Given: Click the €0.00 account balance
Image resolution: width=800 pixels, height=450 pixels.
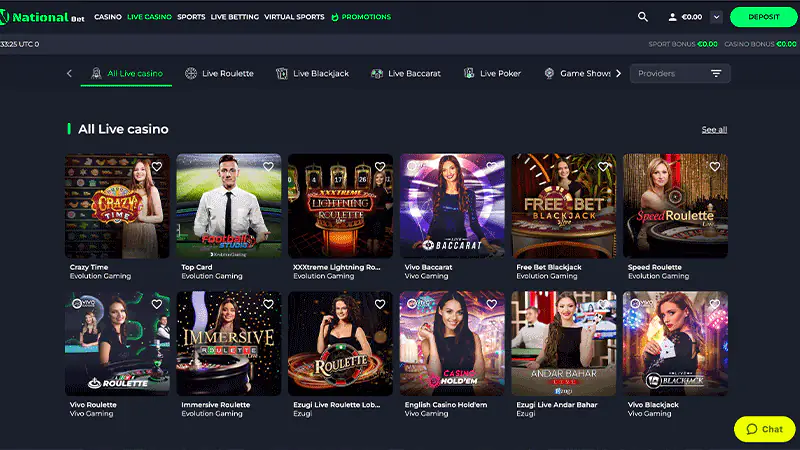Looking at the screenshot, I should point(692,17).
